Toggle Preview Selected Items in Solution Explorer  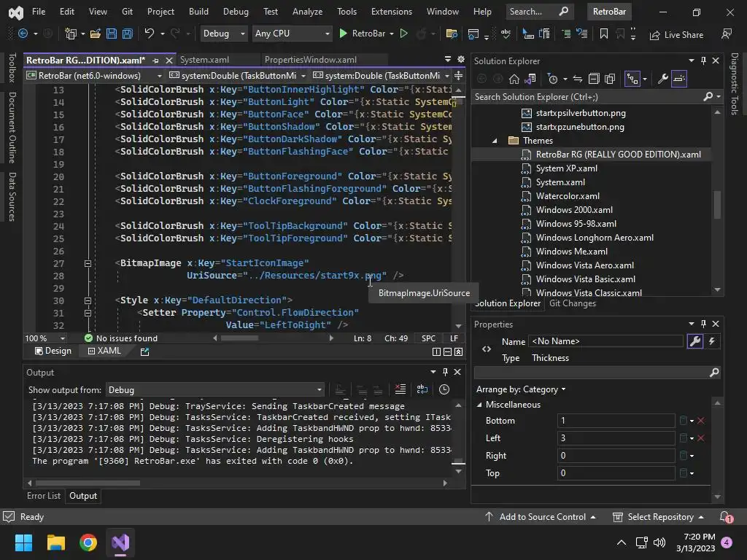(x=680, y=79)
